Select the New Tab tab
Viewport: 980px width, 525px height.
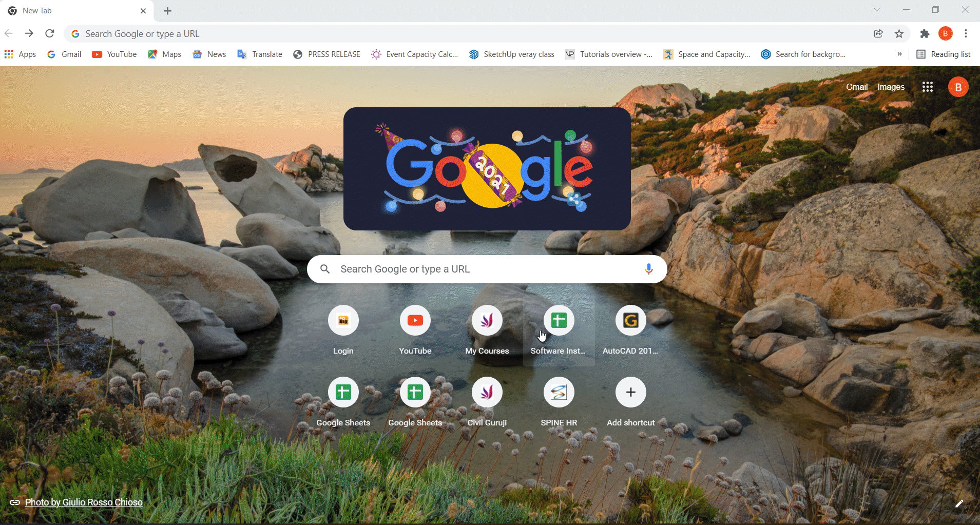(x=77, y=11)
